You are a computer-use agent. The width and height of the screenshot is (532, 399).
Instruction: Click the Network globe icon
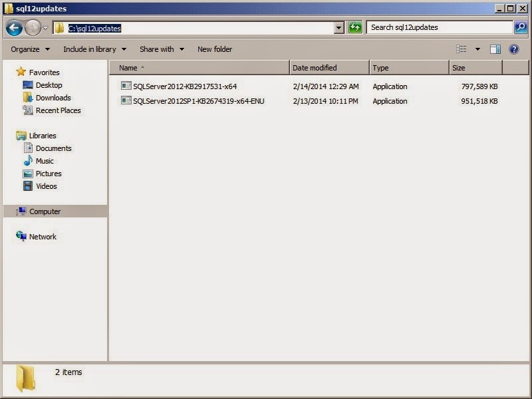[x=21, y=236]
